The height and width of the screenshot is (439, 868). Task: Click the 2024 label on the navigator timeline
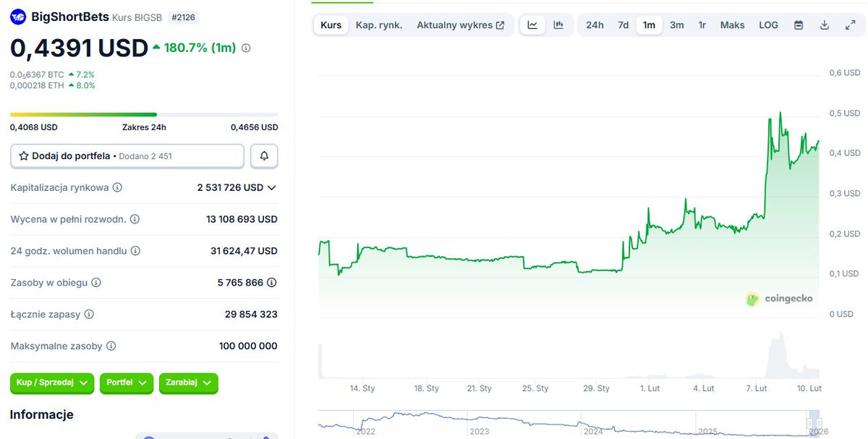[x=593, y=432]
